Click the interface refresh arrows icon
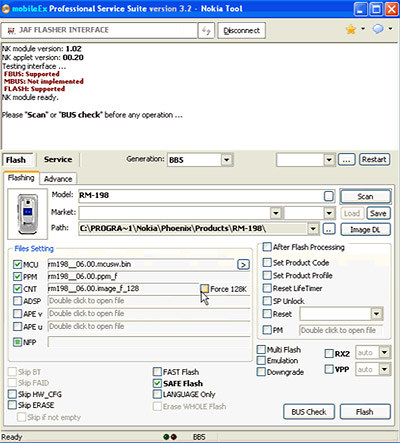400x443 pixels. click(206, 31)
